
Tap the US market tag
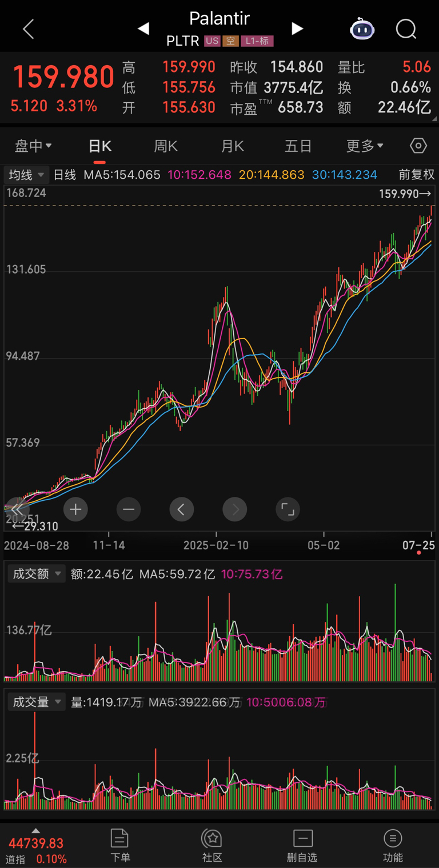(x=212, y=41)
